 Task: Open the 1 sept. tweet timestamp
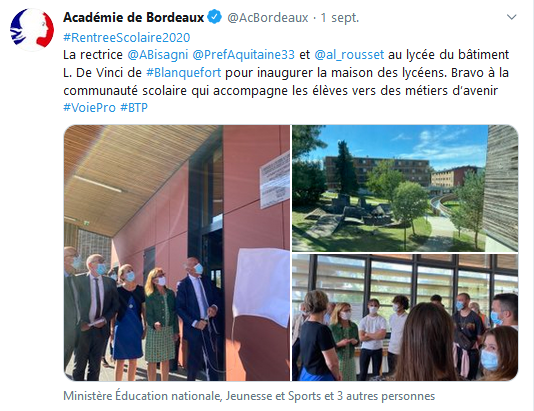(340, 18)
